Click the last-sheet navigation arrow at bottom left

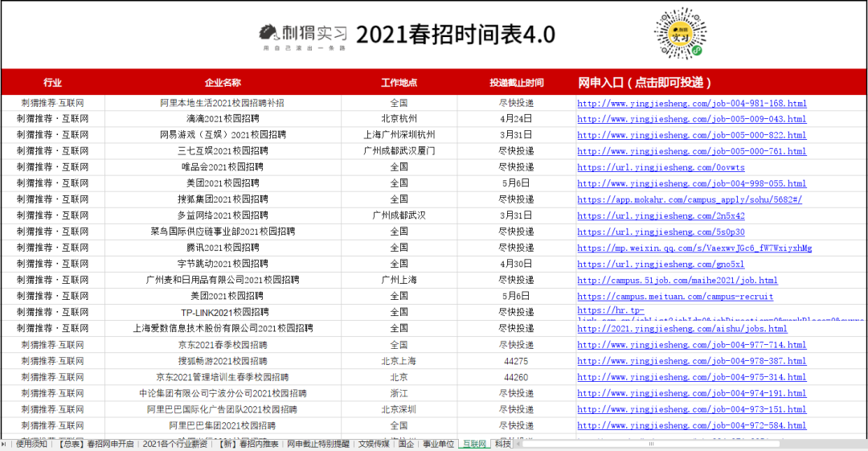click(4, 445)
